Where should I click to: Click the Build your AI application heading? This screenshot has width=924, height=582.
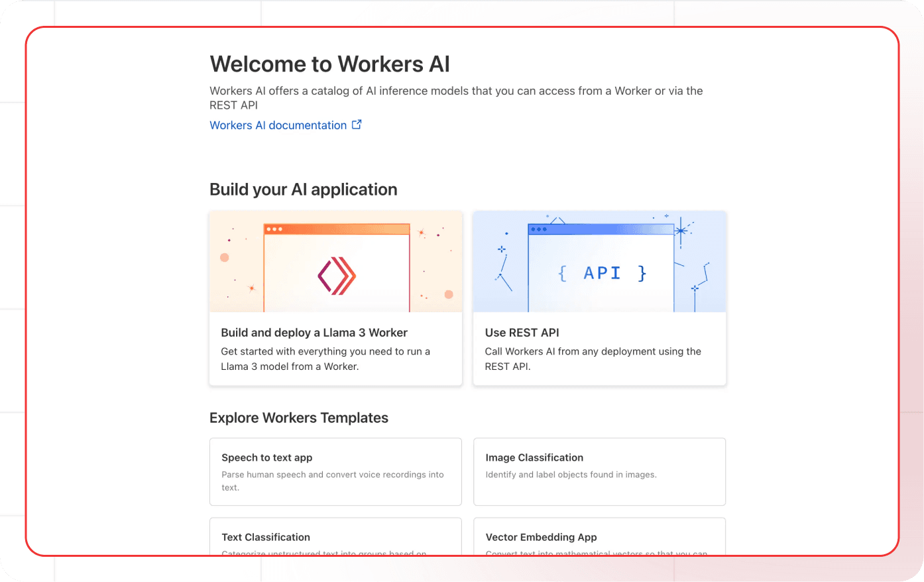point(303,190)
